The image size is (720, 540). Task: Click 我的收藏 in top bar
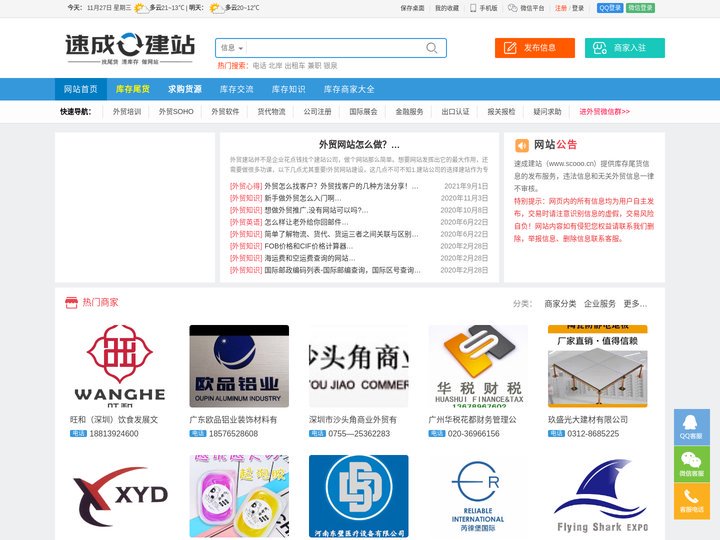(447, 8)
